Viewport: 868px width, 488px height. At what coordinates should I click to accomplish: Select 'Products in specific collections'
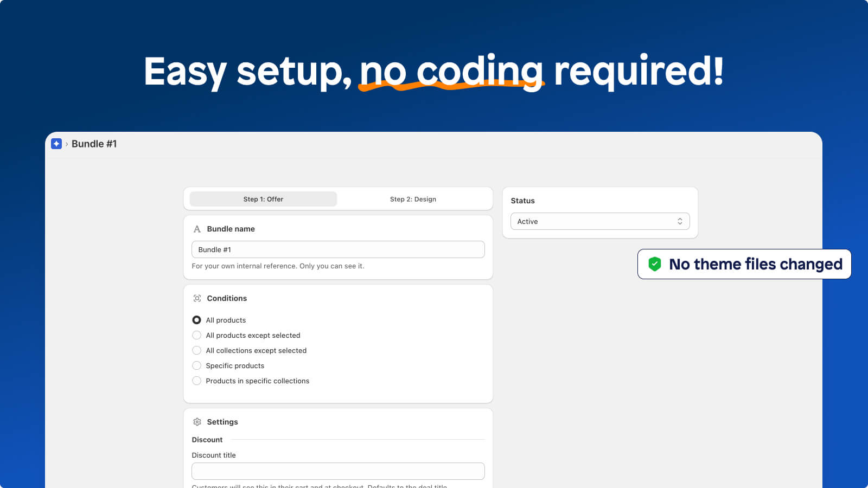(196, 381)
